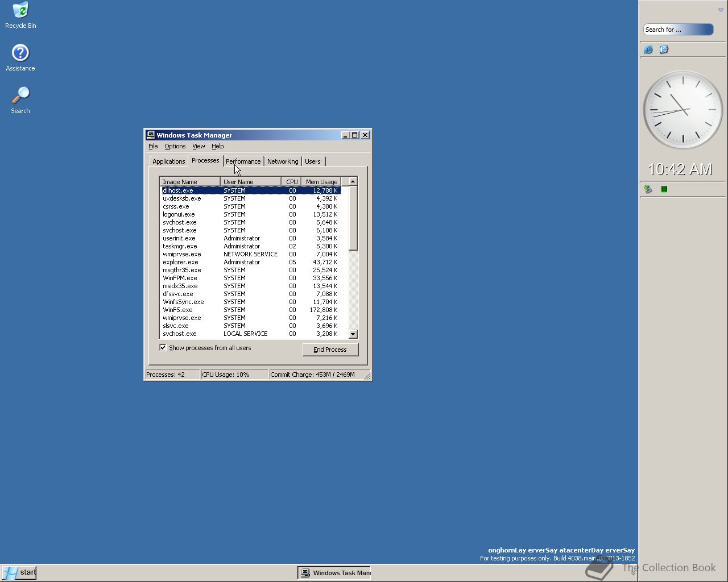728x582 pixels.
Task: Click the 172,808 K memory value
Action: tap(323, 310)
